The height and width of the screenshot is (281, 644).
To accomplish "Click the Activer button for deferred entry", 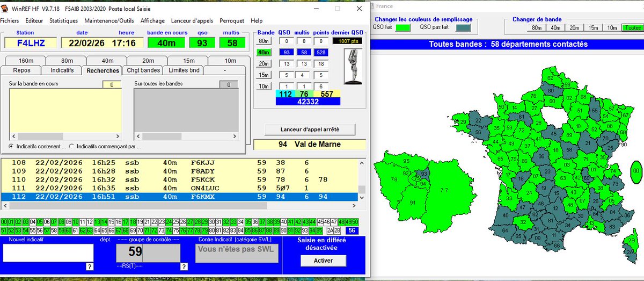I will 323,261.
